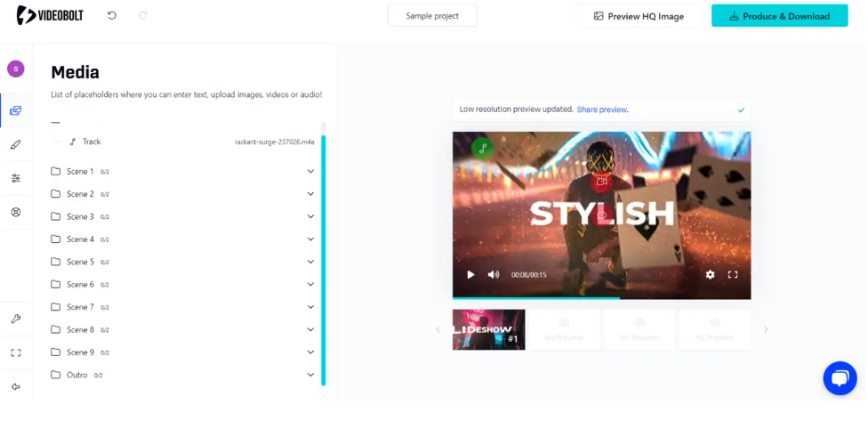
Task: Expand the Scene 2 chevron
Action: pos(310,194)
